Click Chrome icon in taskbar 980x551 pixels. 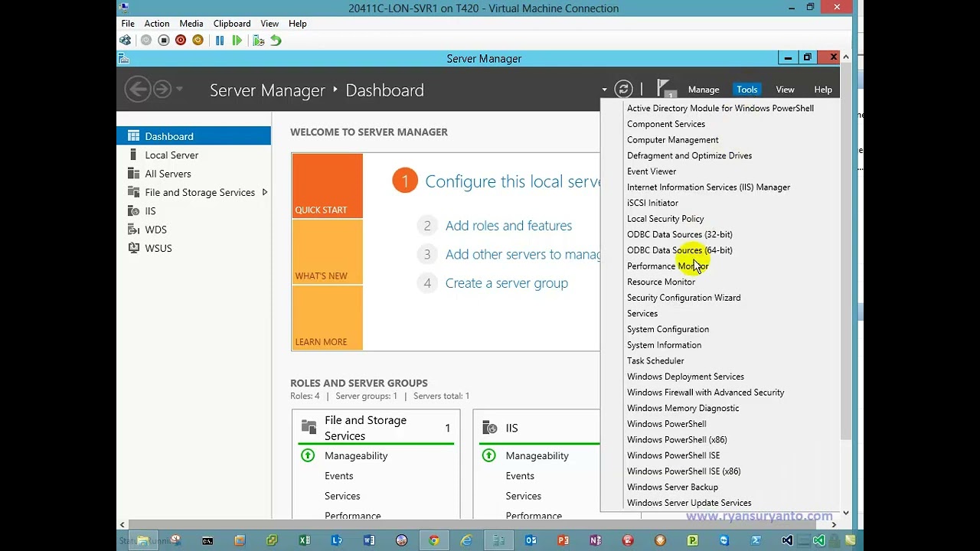point(434,540)
